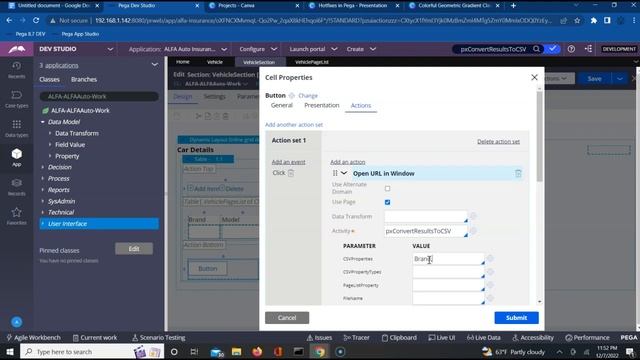Open Case types sidebar icon
The image size is (640, 360).
pos(16,99)
